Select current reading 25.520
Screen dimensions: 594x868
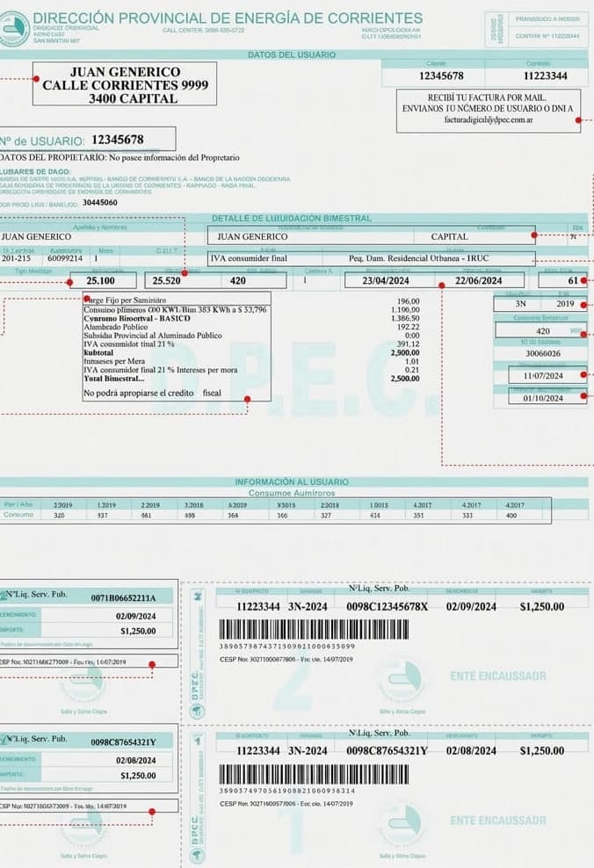[x=166, y=280]
